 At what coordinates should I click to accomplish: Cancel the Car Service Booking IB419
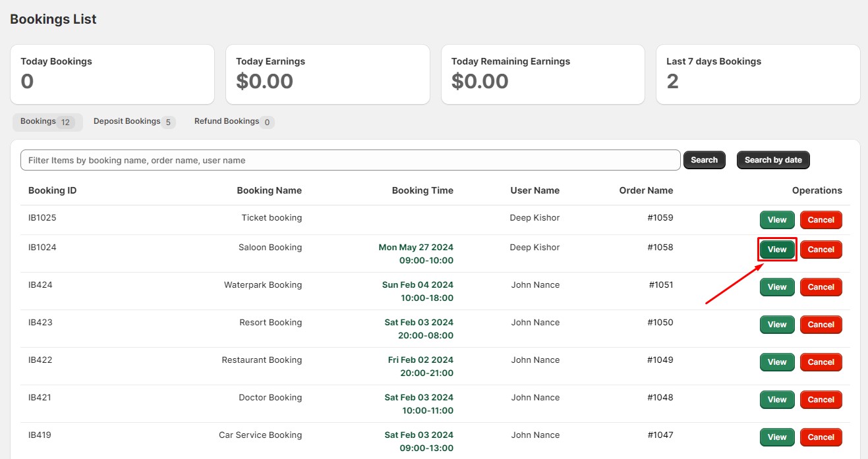point(821,437)
